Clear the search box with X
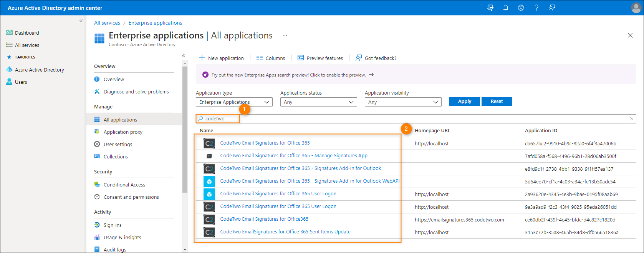 tap(632, 119)
